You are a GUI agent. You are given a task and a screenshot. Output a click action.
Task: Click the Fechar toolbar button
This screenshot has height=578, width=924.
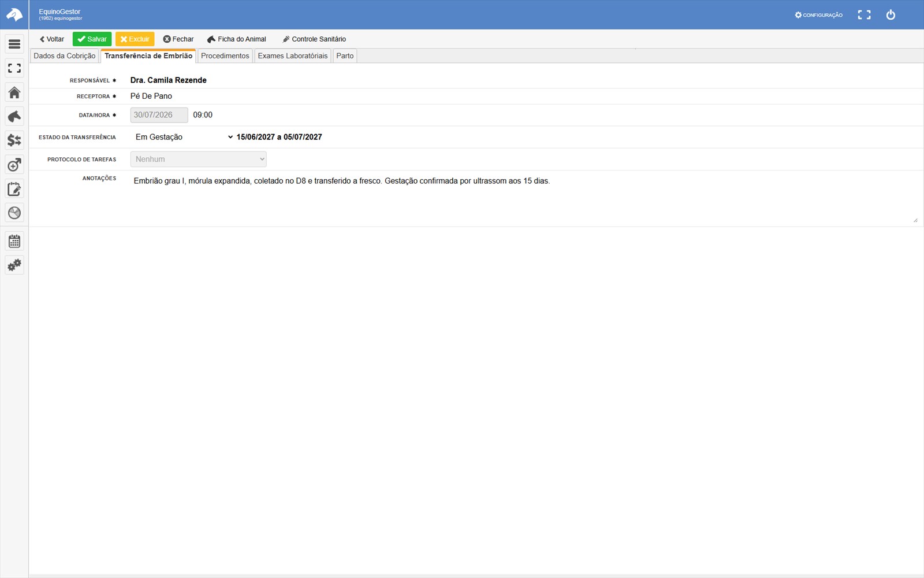[178, 39]
